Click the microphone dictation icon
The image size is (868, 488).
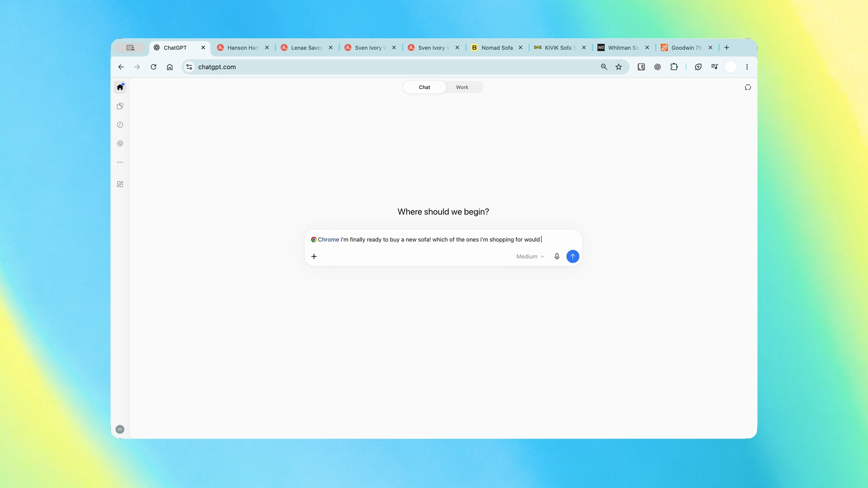pos(557,256)
